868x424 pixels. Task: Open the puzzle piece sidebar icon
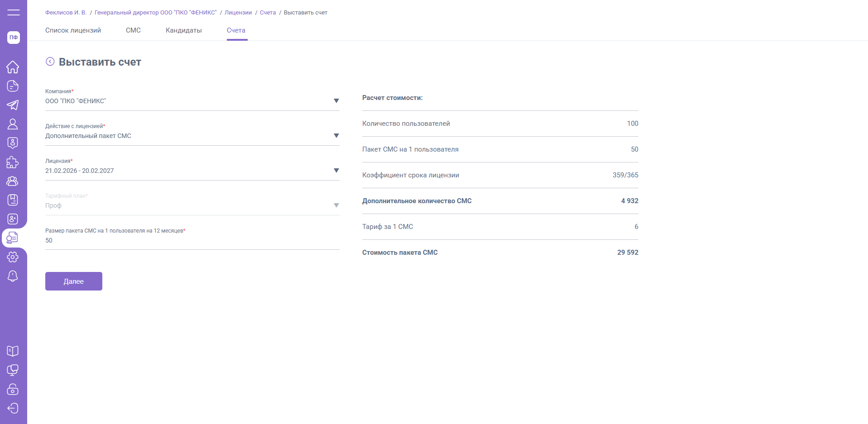pos(13,162)
